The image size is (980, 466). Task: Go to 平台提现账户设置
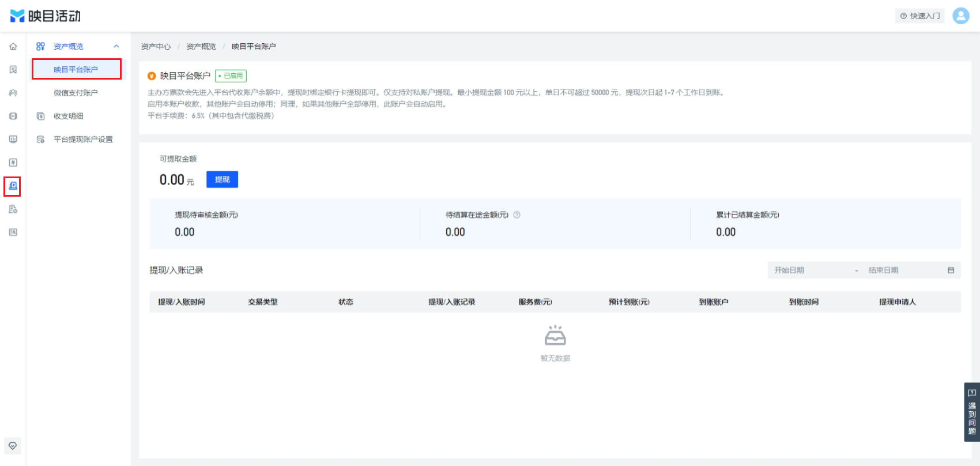83,140
